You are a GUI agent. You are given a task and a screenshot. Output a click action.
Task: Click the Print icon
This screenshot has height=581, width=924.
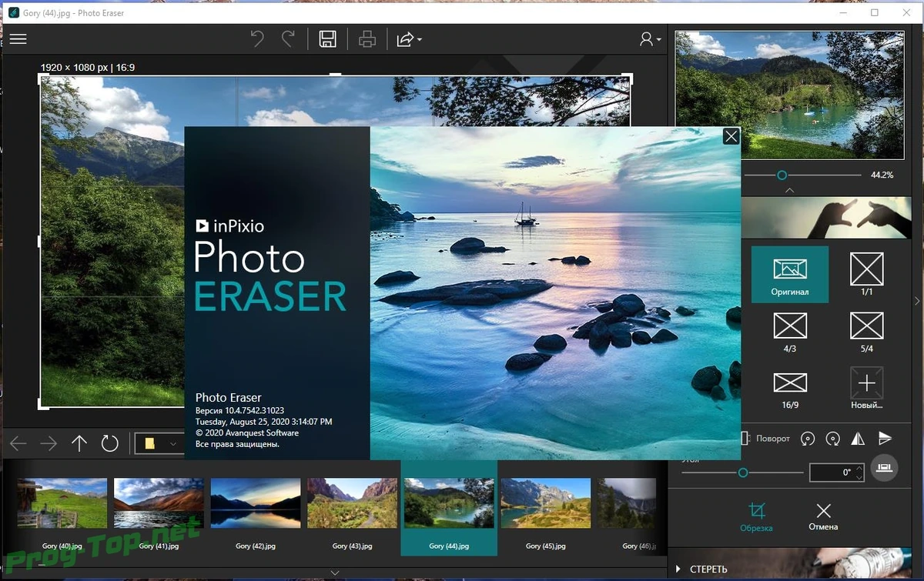(x=367, y=39)
